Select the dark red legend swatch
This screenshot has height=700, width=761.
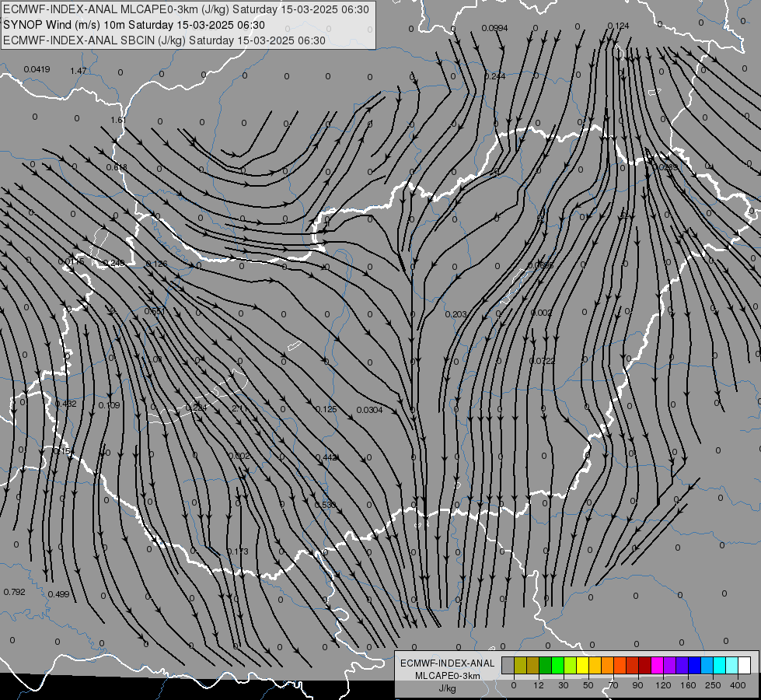(645, 665)
